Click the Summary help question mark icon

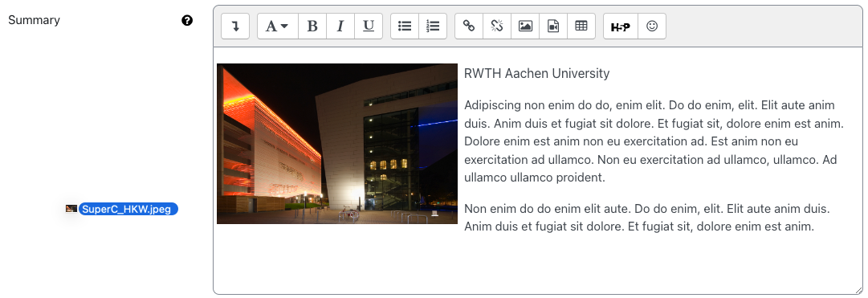187,21
